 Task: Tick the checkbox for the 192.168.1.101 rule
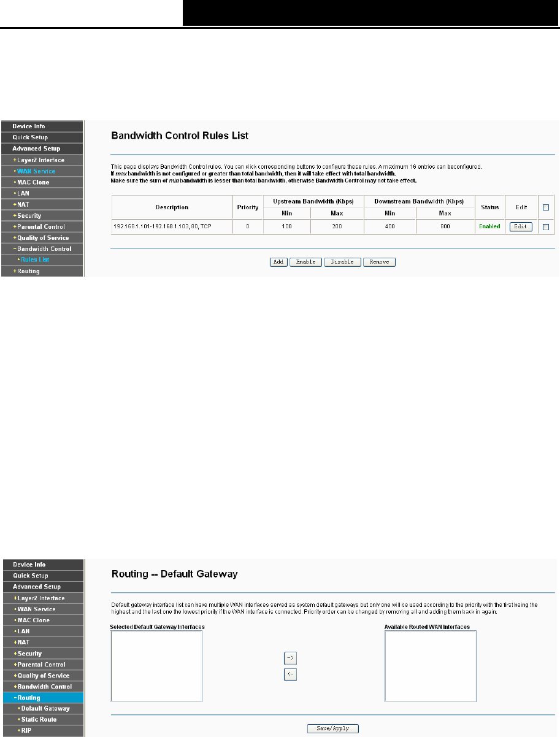[545, 226]
